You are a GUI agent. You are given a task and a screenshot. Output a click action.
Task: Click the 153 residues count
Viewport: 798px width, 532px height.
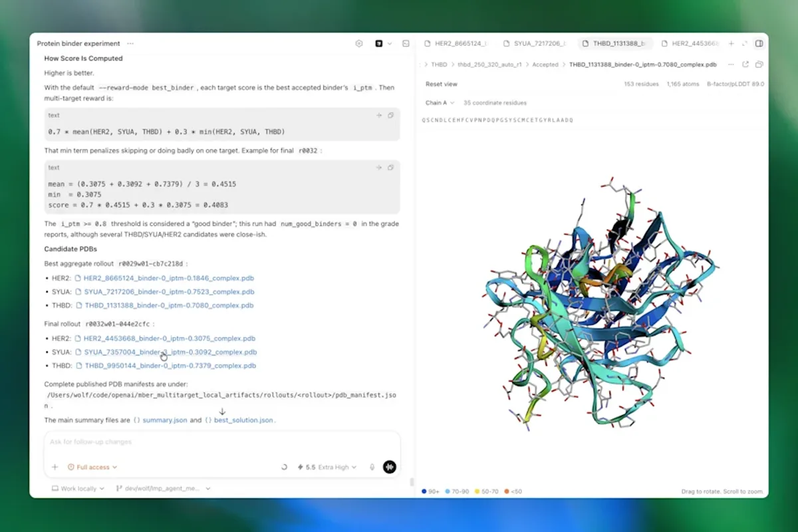coord(642,84)
